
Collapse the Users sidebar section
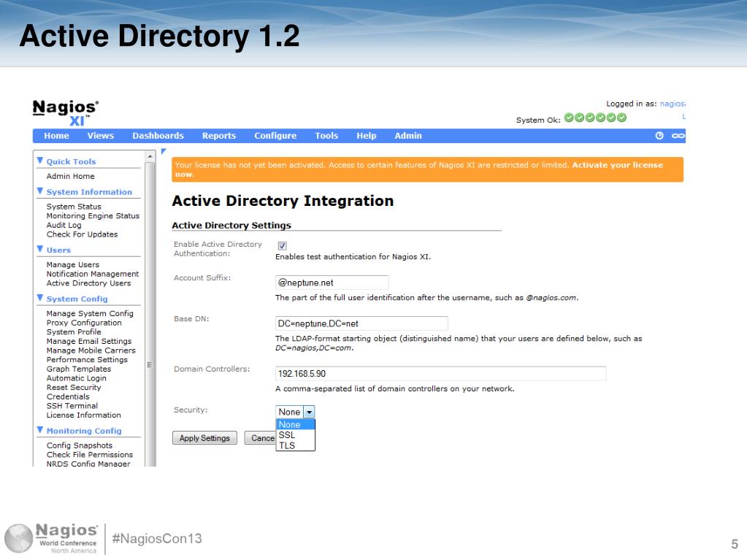(40, 250)
